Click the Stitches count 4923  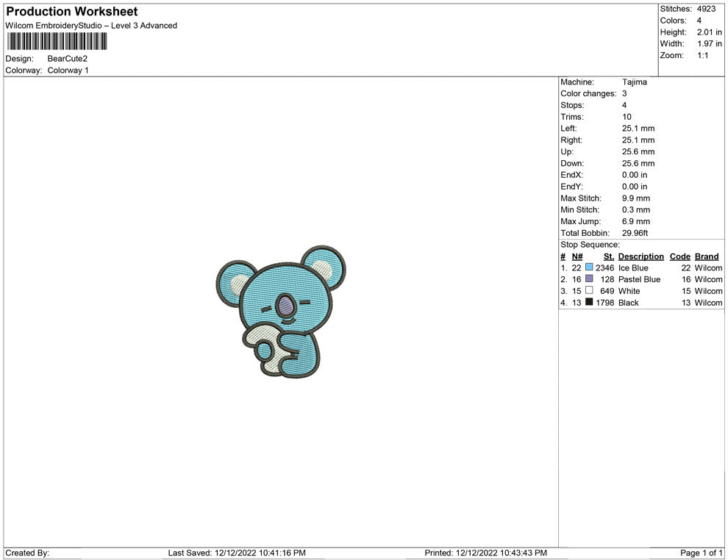pyautogui.click(x=706, y=9)
